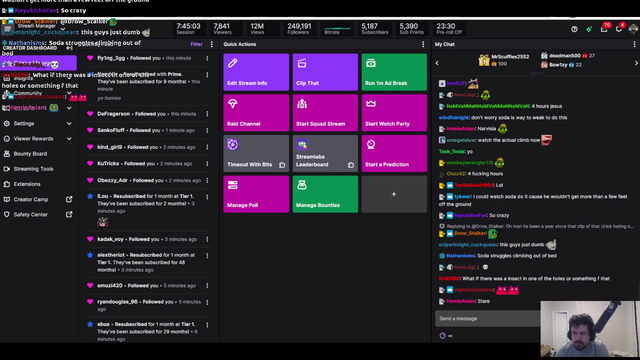Click tykwer username in My Chat

tap(462, 197)
